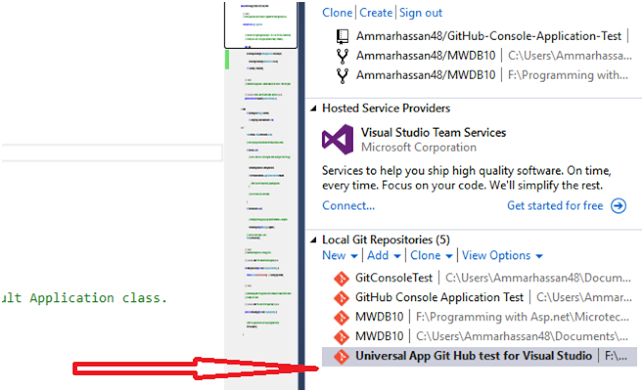
Task: Select the git icon beside GitConsoleTest
Action: [x=341, y=278]
